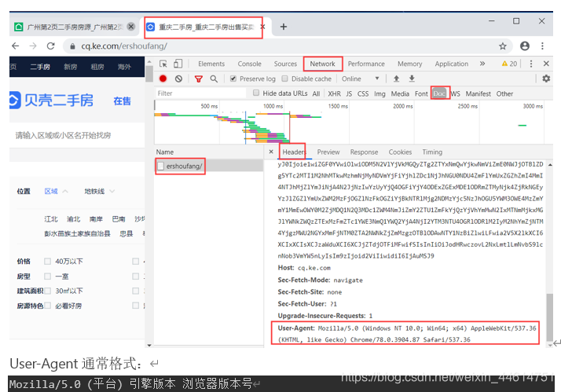Viewport: 561px width, 392px height.
Task: Select the Network panel tab
Action: coord(322,64)
